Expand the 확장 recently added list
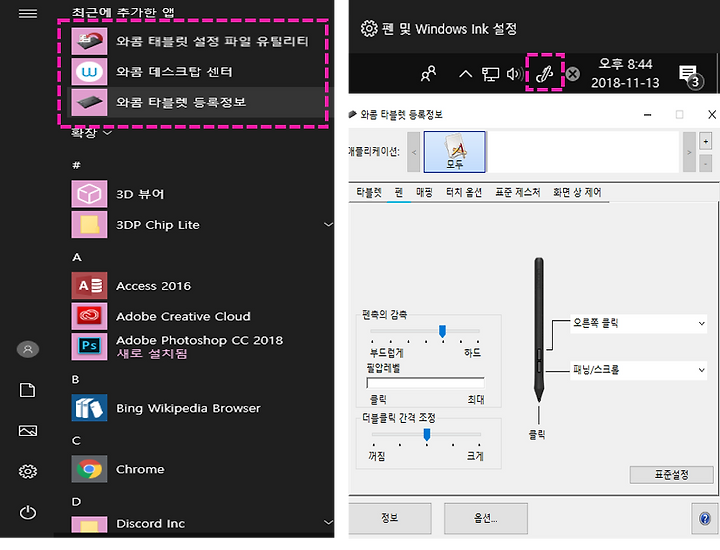Viewport: 720px width, 550px height. coord(91,133)
